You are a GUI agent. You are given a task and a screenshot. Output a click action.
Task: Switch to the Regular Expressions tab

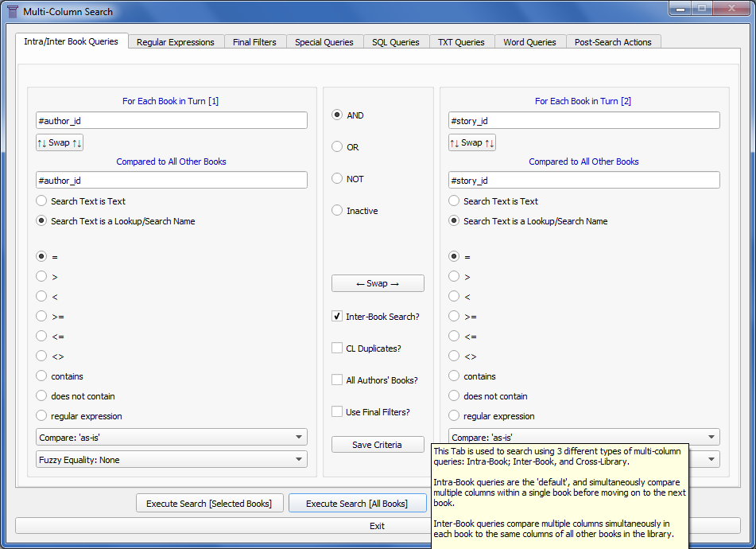coord(176,42)
